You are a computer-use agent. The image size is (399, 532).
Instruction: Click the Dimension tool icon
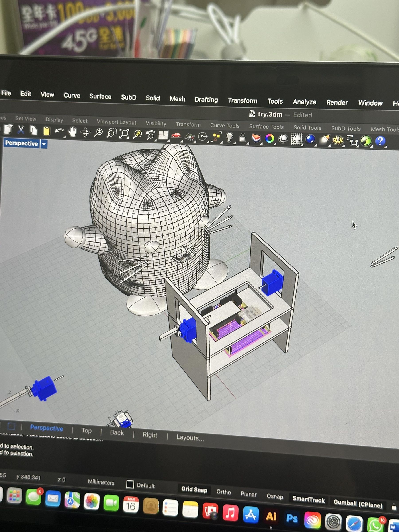pos(352,141)
